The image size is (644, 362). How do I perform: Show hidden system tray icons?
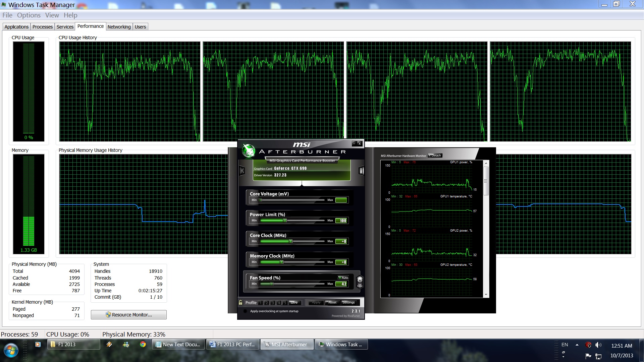(577, 345)
